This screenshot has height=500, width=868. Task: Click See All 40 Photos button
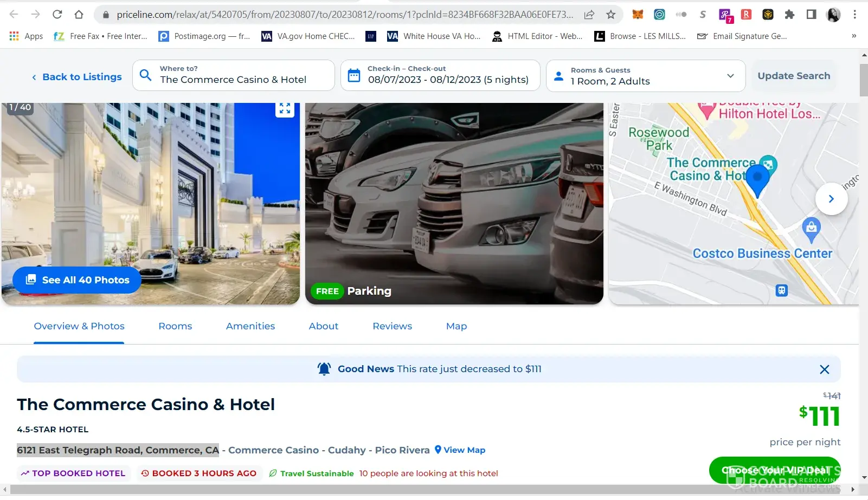(x=77, y=280)
